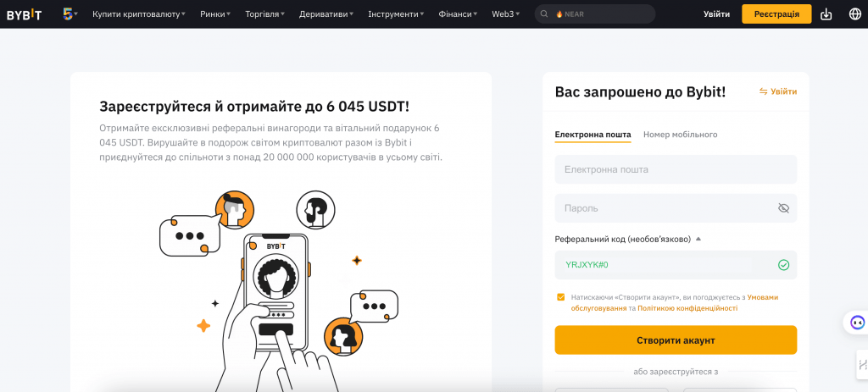
Task: Click the NEAR search box
Action: click(x=595, y=14)
